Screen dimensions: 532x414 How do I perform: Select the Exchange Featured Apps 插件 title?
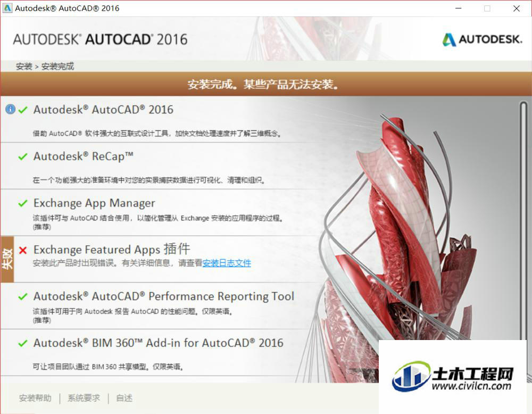112,250
